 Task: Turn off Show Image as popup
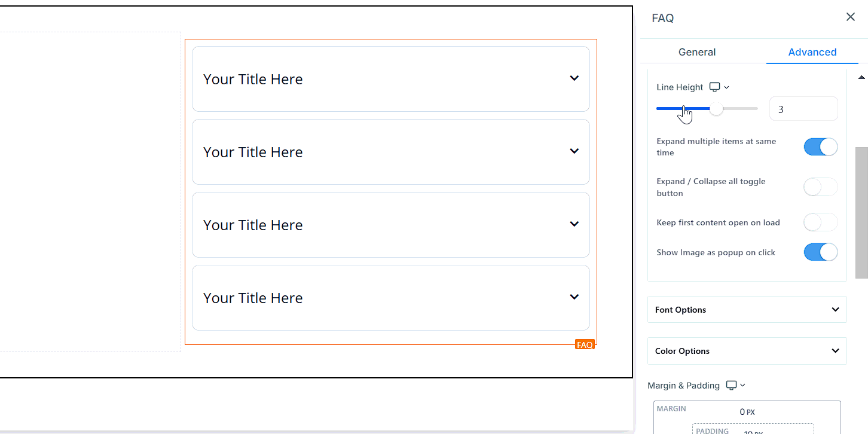pyautogui.click(x=820, y=252)
